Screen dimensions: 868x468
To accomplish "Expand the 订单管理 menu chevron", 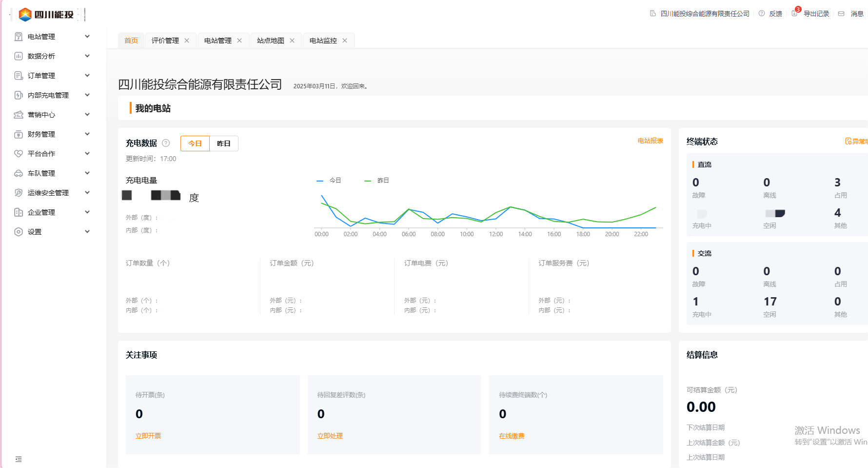I will pyautogui.click(x=87, y=75).
